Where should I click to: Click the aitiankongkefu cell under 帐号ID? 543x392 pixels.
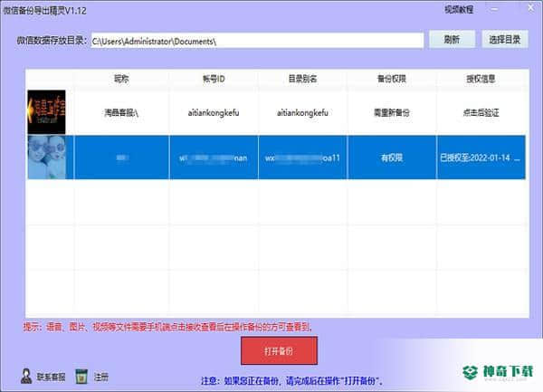point(214,112)
